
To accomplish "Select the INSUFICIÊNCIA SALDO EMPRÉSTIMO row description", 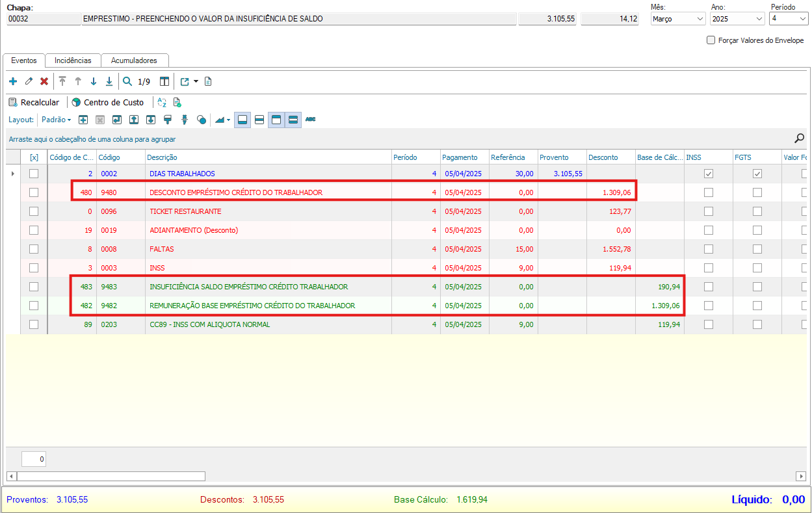I will (248, 287).
